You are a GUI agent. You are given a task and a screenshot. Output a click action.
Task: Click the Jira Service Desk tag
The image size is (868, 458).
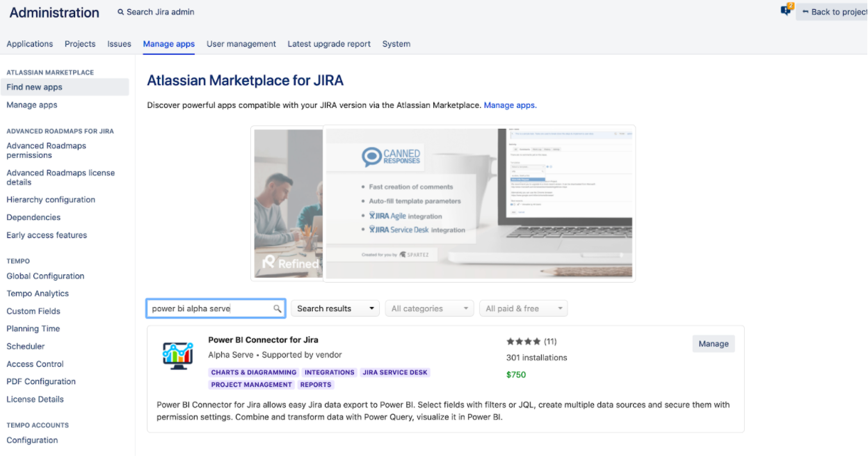(x=395, y=372)
